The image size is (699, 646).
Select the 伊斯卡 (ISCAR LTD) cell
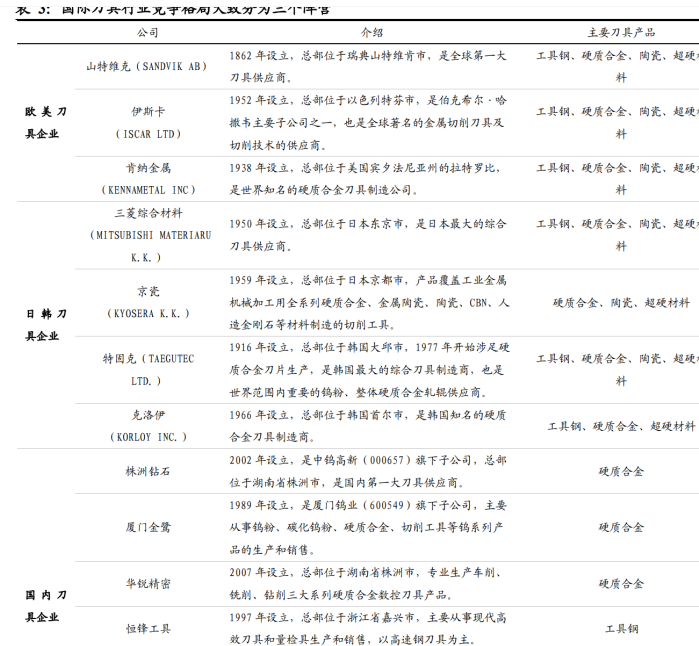[x=148, y=123]
